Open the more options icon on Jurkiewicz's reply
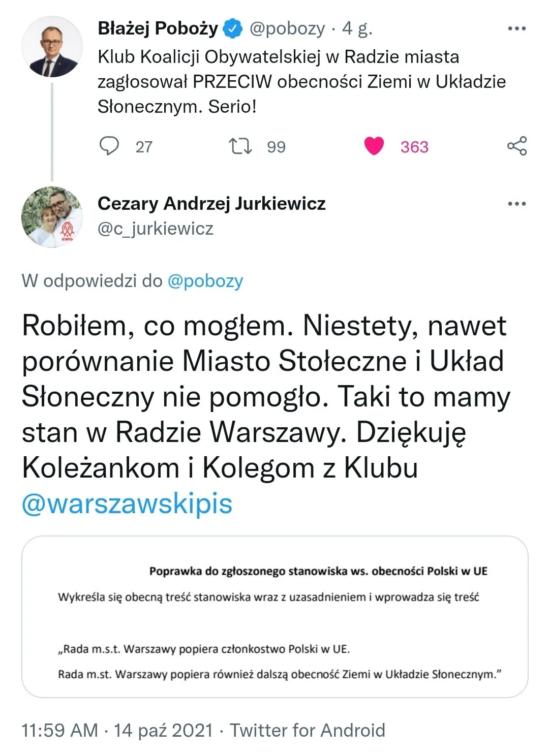 coord(517,203)
